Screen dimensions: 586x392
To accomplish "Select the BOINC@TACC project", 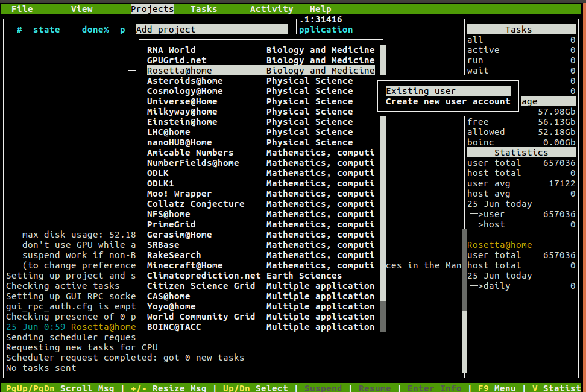I will (x=261, y=327).
